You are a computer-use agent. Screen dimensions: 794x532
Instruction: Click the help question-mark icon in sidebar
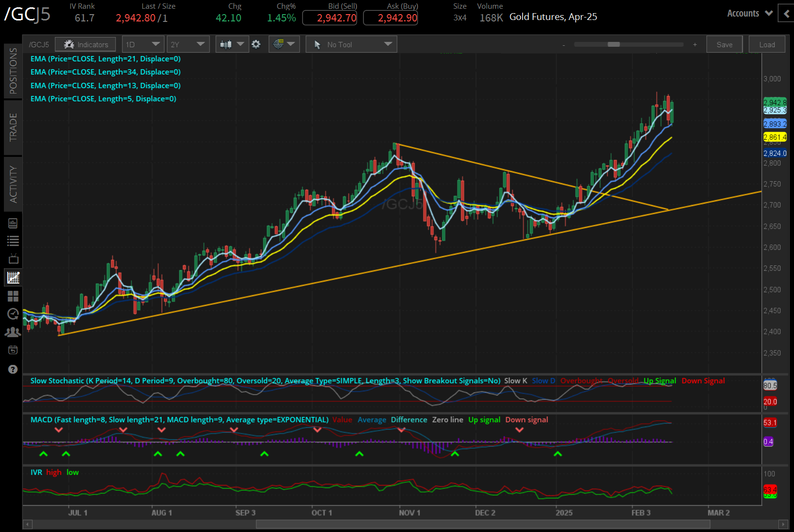(x=13, y=369)
